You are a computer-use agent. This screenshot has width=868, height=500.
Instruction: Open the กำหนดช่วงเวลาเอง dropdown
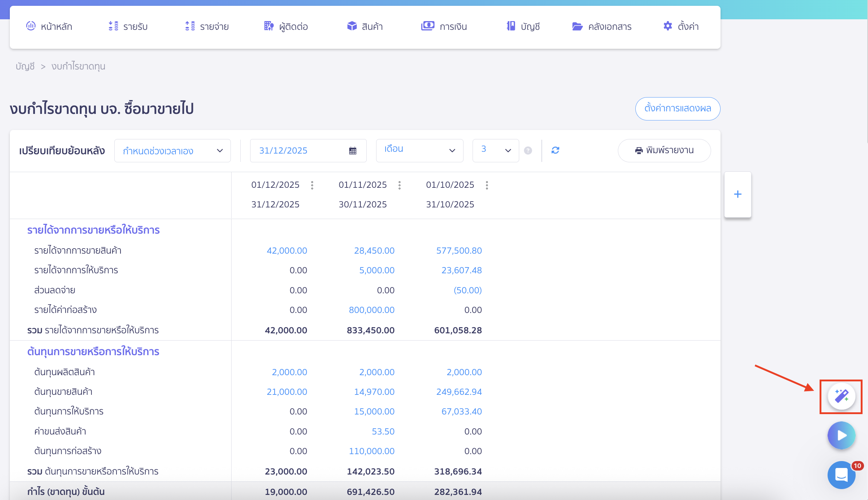coord(172,150)
